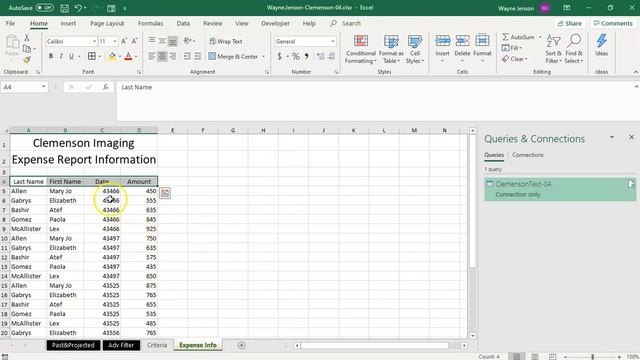Expand Merge & Center dropdown arrow

click(x=264, y=56)
